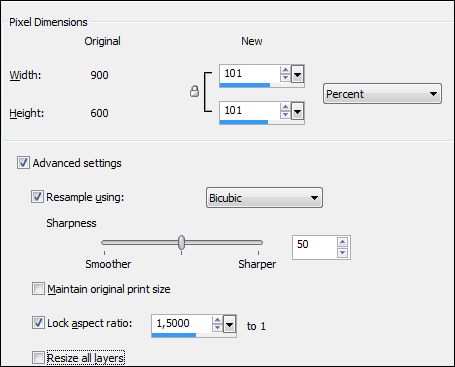Enable Maintain original print size
This screenshot has width=455, height=367.
[x=38, y=288]
